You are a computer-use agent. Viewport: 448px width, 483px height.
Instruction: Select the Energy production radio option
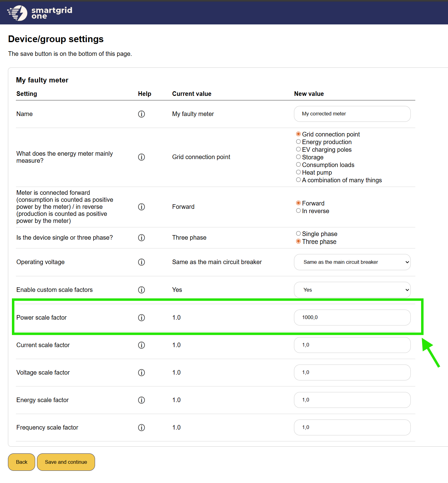(x=298, y=142)
